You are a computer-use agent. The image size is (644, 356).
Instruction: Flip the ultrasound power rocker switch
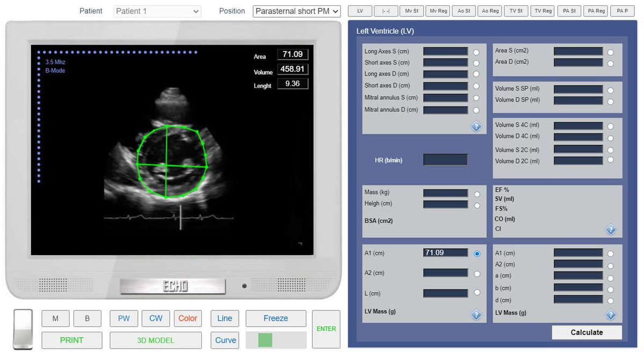click(23, 329)
